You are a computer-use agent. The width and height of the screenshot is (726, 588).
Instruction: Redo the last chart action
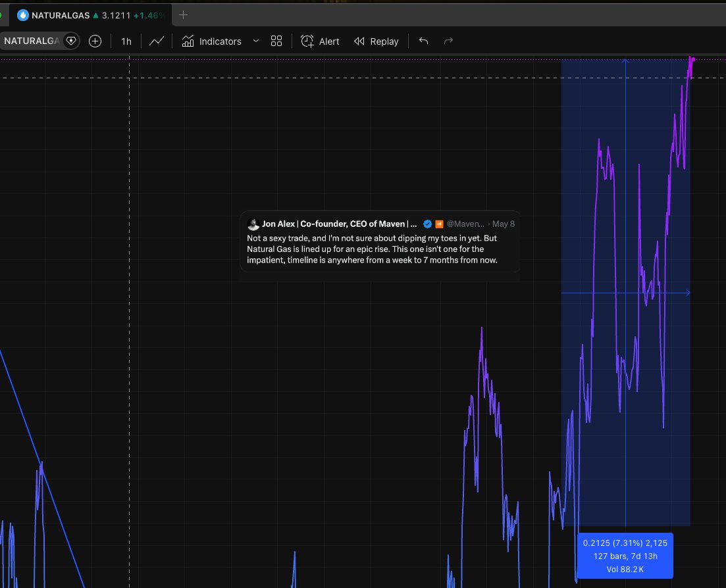[x=448, y=41]
